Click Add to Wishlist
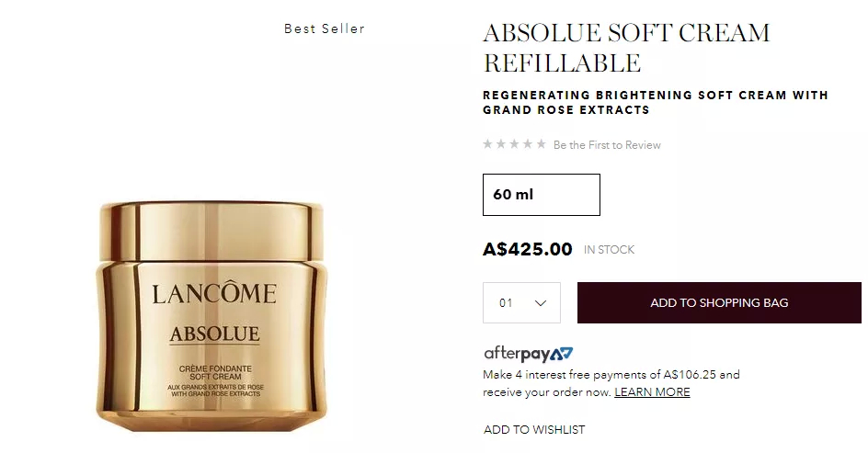This screenshot has width=868, height=453. 534,430
